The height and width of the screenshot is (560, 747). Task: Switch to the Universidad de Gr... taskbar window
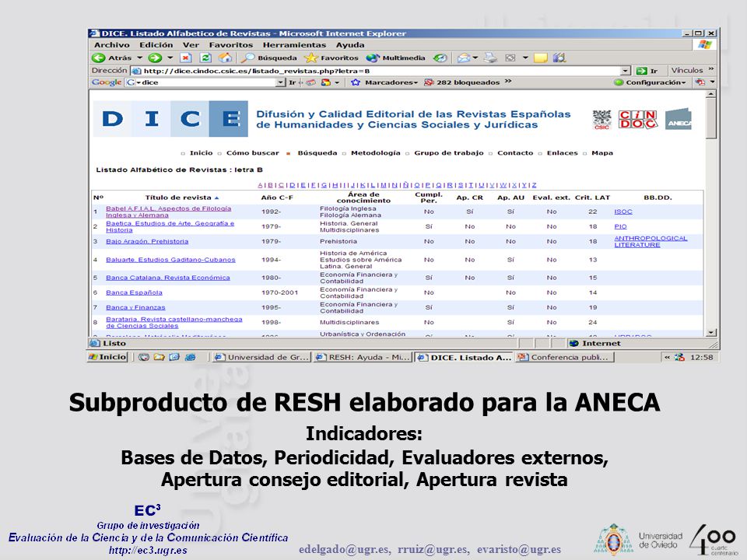[x=262, y=357]
